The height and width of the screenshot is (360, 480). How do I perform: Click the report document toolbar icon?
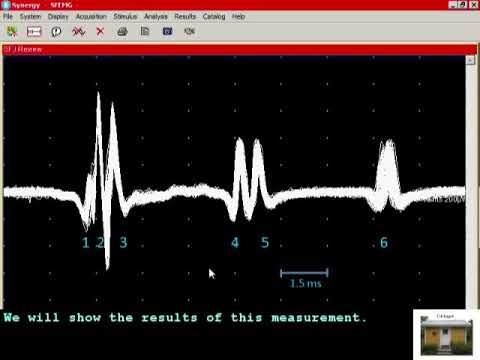coord(145,31)
